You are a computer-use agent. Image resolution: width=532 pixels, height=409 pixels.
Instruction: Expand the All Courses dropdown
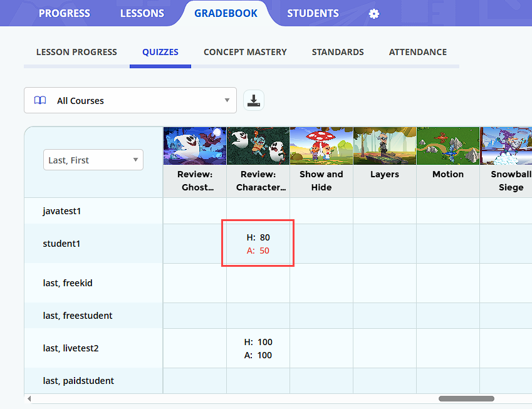(130, 100)
